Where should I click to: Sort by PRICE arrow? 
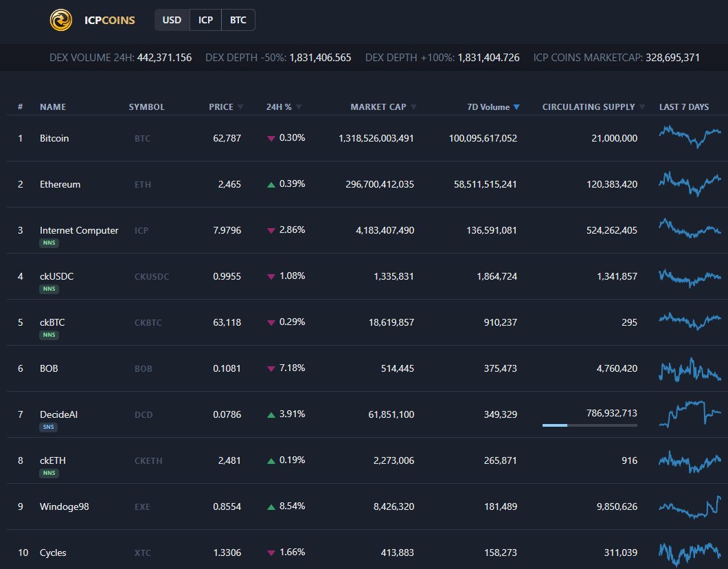pyautogui.click(x=240, y=107)
